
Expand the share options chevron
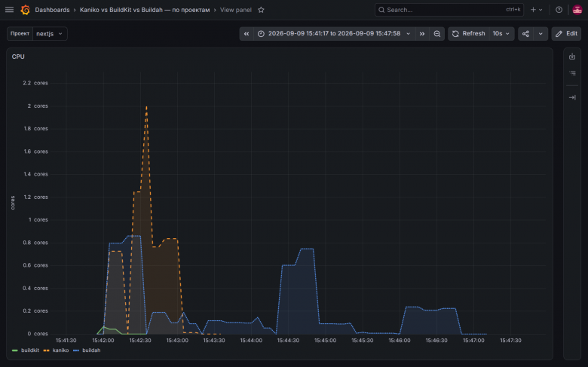541,34
